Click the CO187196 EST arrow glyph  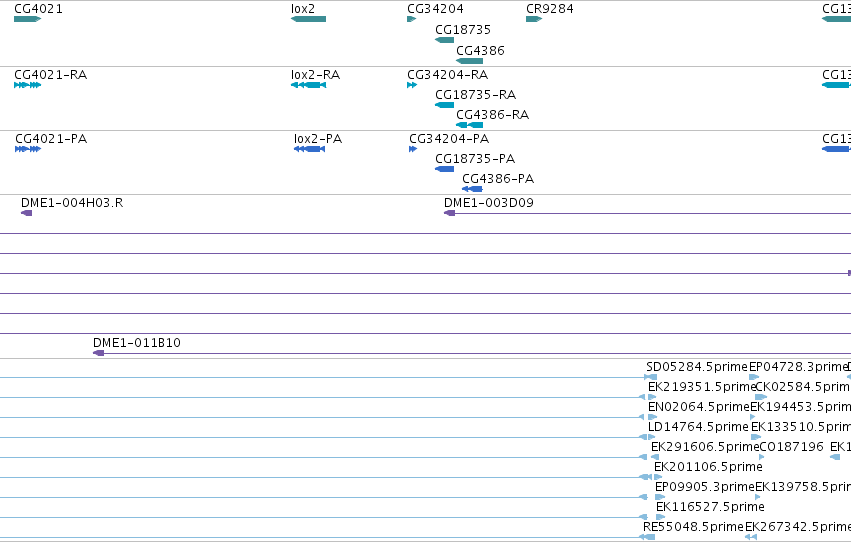761,457
